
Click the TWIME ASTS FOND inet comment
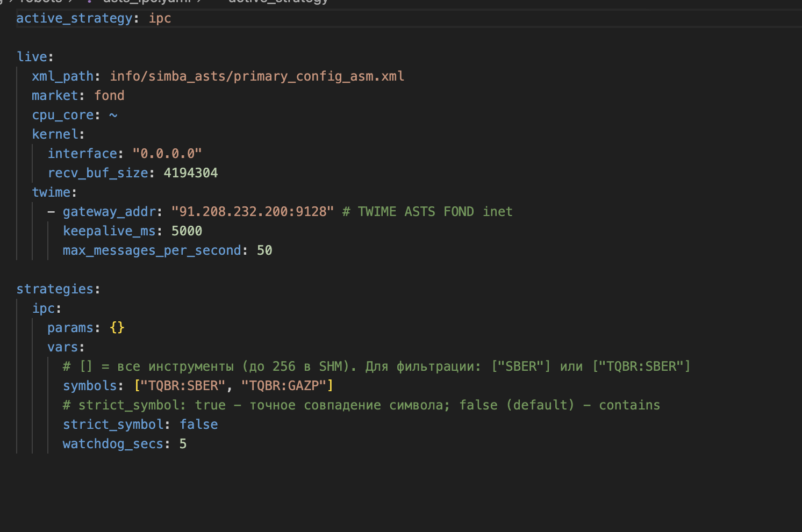[x=427, y=212]
